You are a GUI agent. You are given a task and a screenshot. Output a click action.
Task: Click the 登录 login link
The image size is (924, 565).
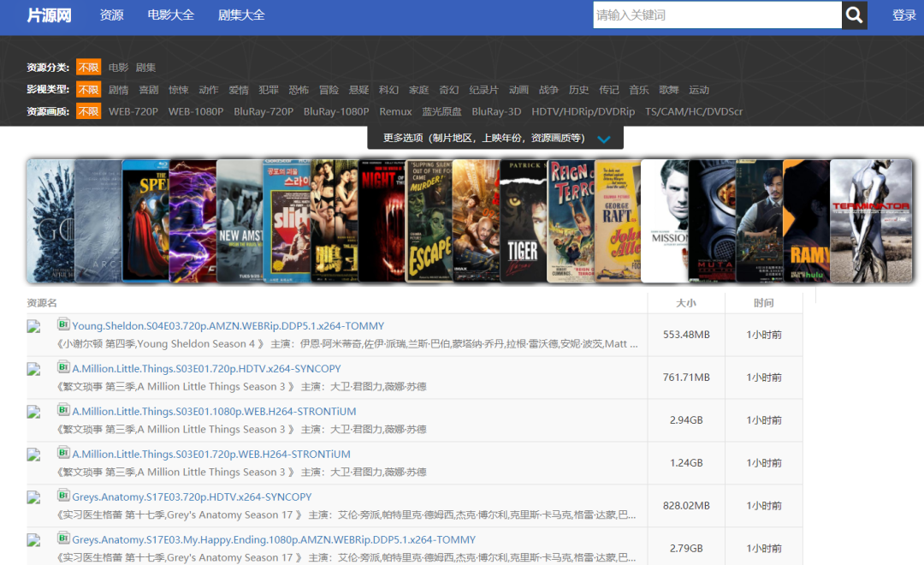click(x=904, y=15)
